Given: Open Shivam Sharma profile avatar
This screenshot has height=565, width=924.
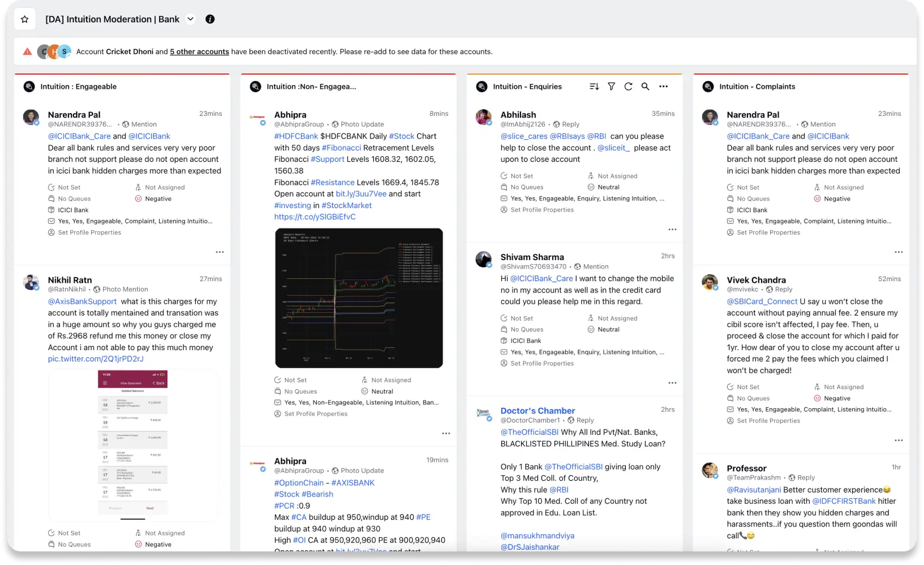Looking at the screenshot, I should [x=484, y=260].
